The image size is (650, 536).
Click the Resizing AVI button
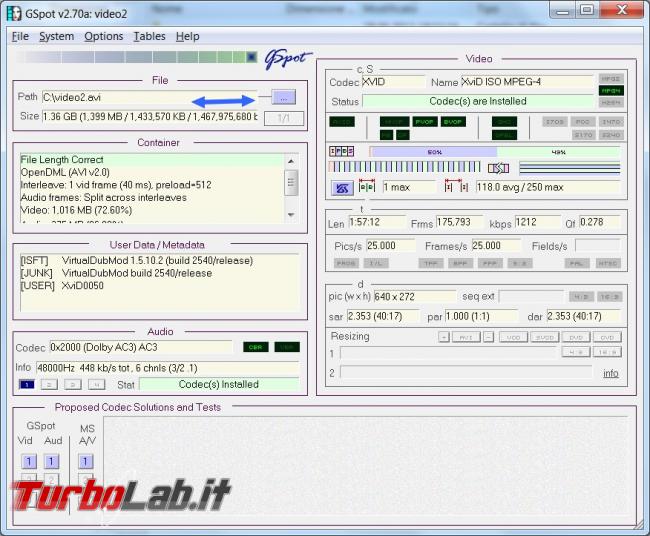(x=466, y=337)
